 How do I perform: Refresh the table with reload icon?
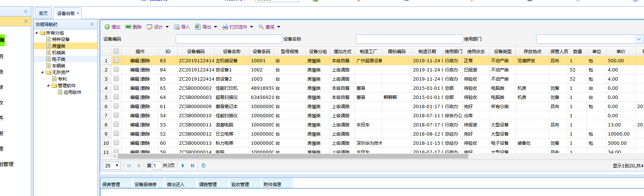point(204,166)
